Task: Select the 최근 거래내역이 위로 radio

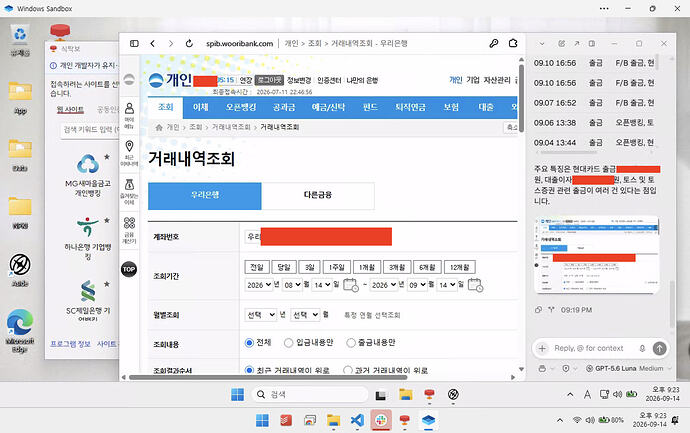Action: point(249,371)
